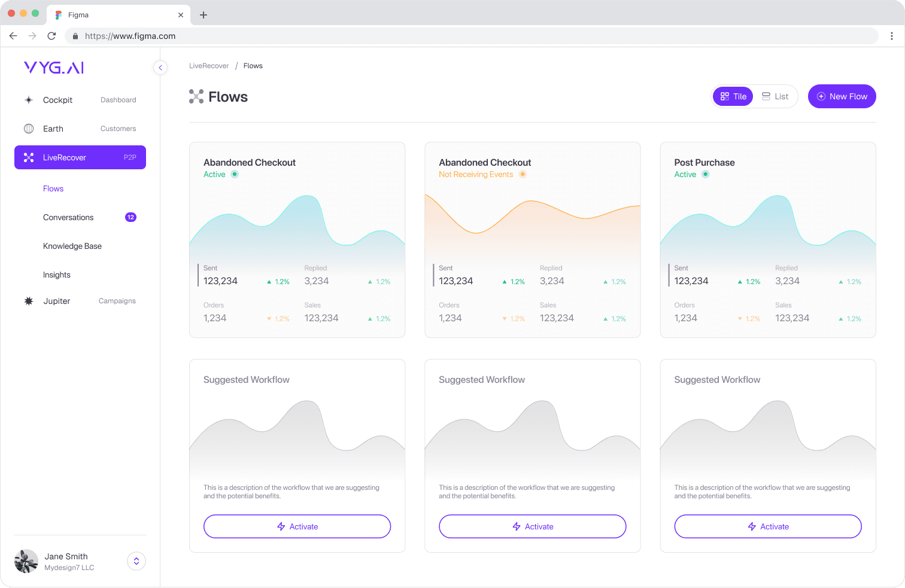Activate the first Suggested Workflow
This screenshot has height=588, width=905.
coord(297,526)
